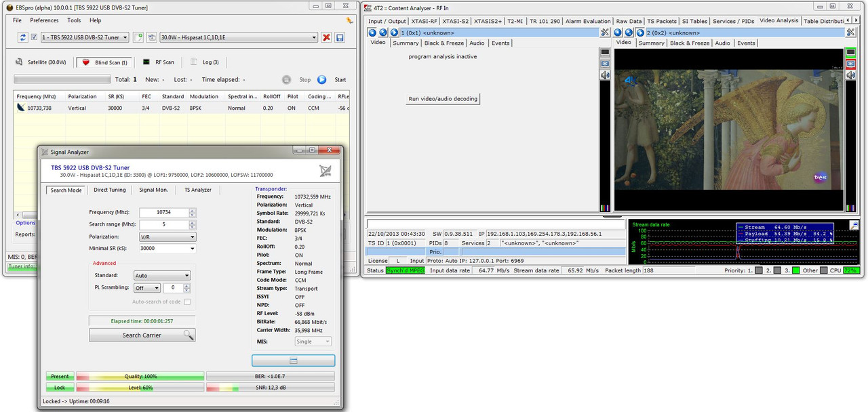Toggle the speaker icon beside program 1
Image resolution: width=868 pixels, height=412 pixels.
pos(605,75)
